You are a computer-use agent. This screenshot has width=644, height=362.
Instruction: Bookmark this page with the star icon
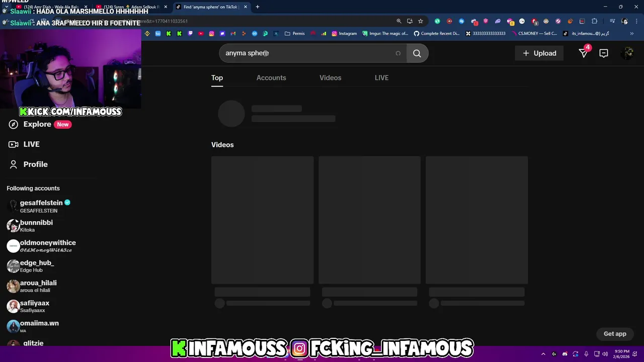pos(421,21)
